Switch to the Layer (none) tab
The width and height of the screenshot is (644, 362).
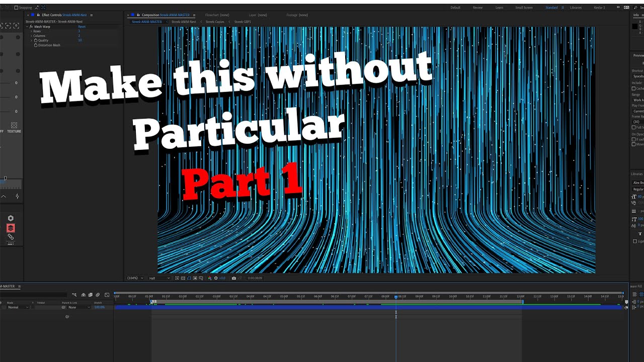pyautogui.click(x=258, y=15)
